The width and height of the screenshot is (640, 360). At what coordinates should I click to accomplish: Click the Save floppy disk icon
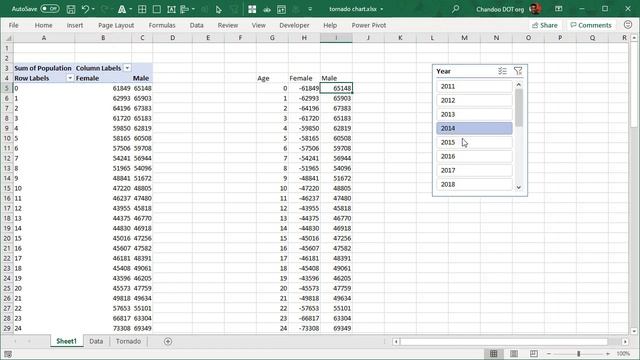tap(71, 9)
